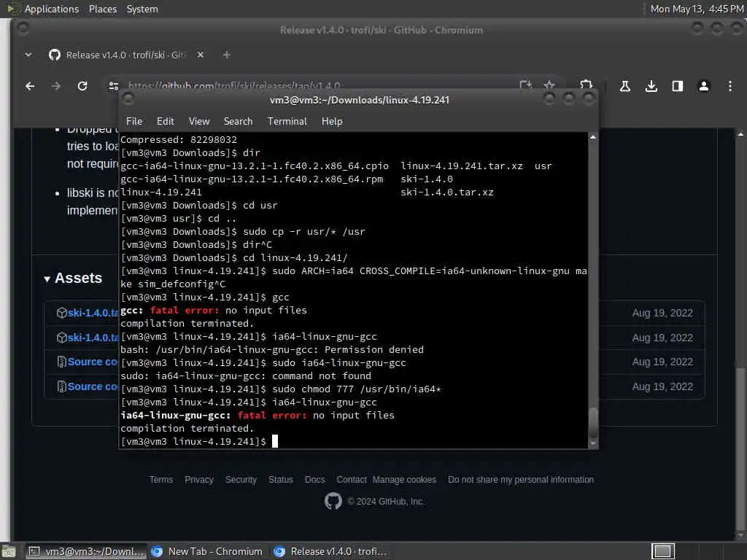This screenshot has height=560, width=747.
Task: Click the GitHub page scrollbar up arrow
Action: click(x=740, y=134)
